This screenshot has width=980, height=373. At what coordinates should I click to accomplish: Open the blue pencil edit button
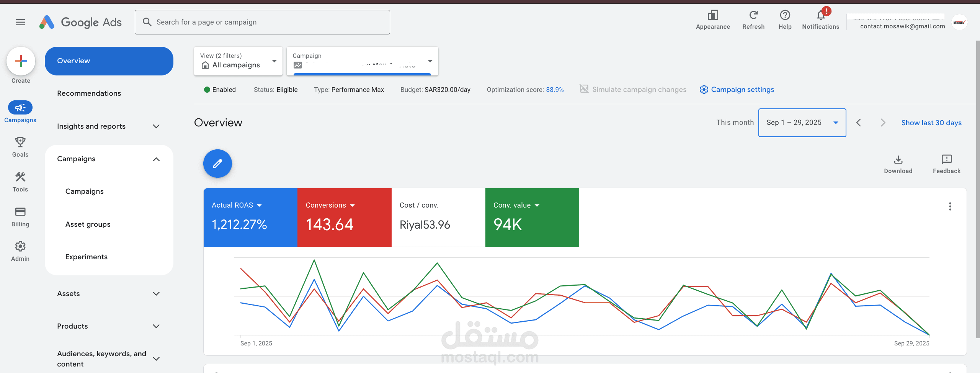tap(217, 164)
